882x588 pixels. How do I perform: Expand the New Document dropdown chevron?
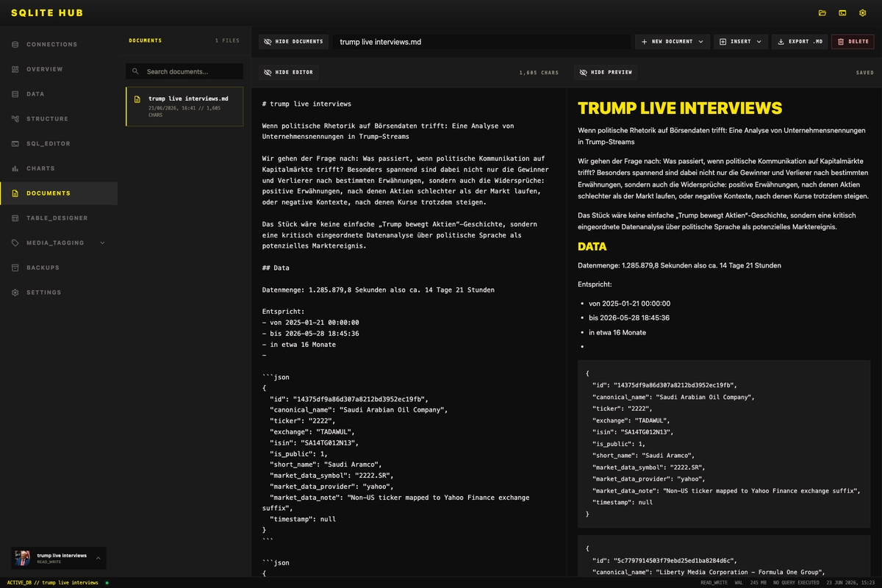700,42
